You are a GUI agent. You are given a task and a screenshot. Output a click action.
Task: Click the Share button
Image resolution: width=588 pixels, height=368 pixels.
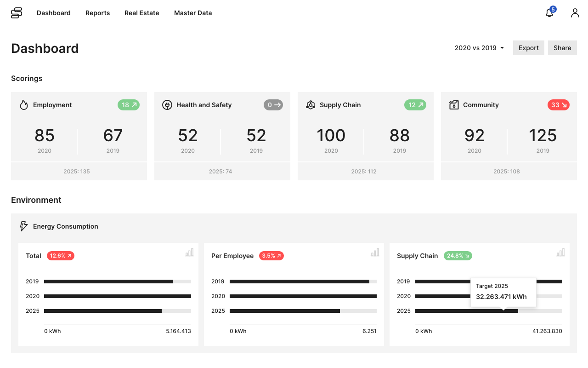562,48
